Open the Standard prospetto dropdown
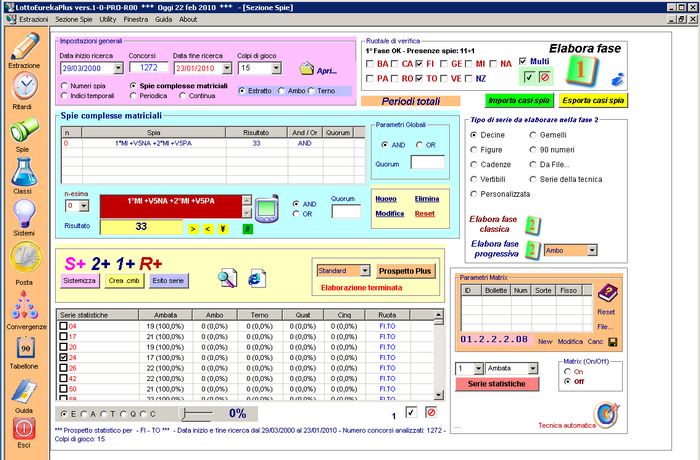Image resolution: width=700 pixels, height=460 pixels. point(365,271)
